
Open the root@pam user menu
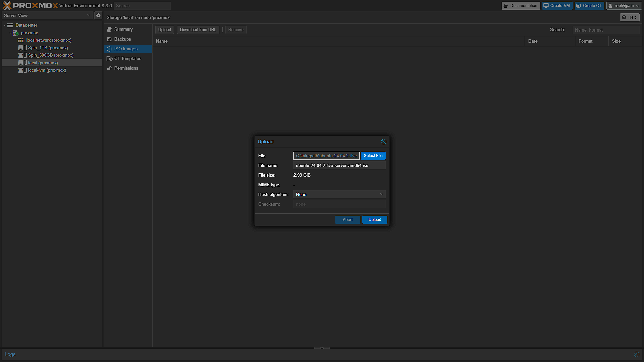pyautogui.click(x=624, y=6)
